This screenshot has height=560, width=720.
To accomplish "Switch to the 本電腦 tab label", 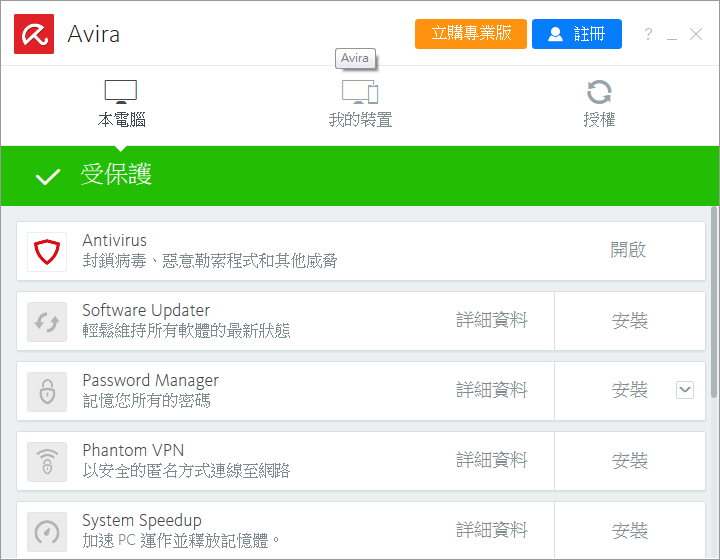I will [x=121, y=119].
